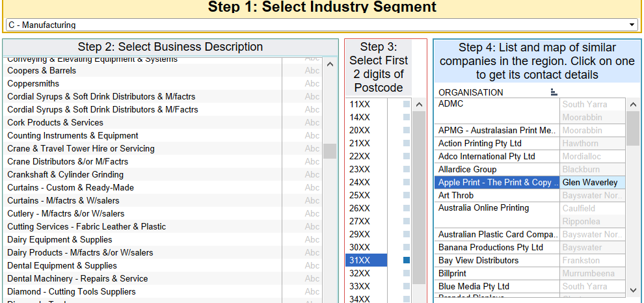Select Apple Print organisation row

click(x=496, y=182)
